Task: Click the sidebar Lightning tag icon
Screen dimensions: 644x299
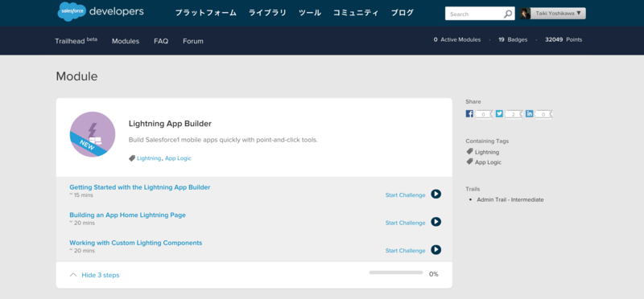Action: pos(469,151)
